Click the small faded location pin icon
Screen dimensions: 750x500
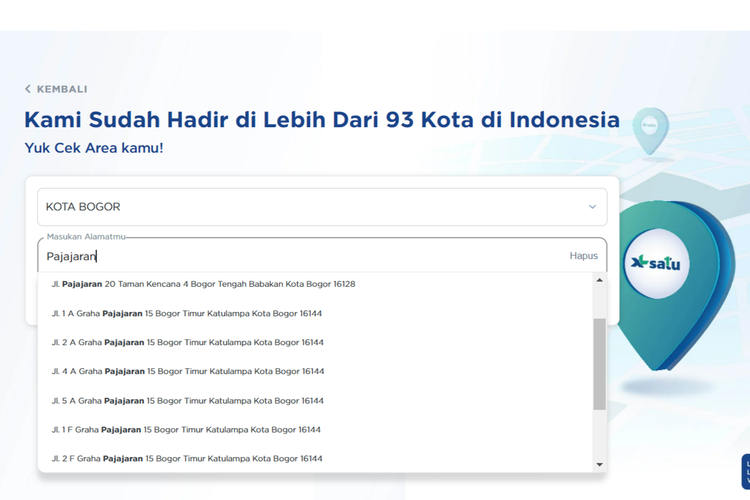click(650, 130)
